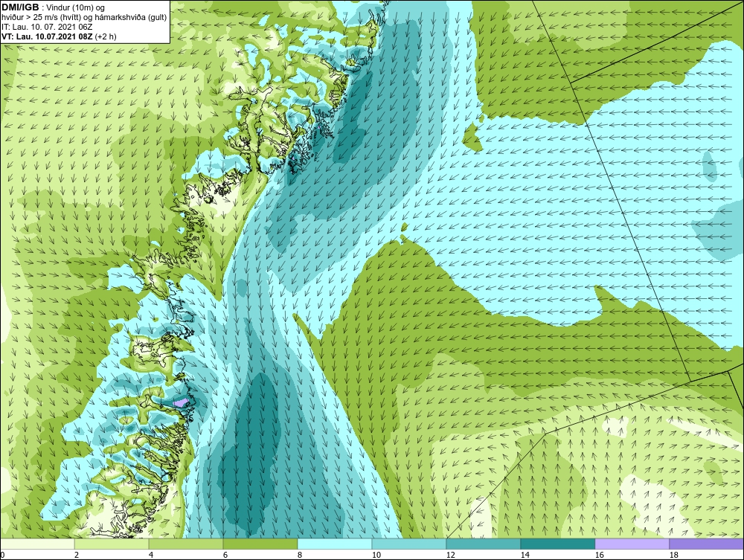Click legend scale label 12
Viewport: 744px width, 560px height.
click(451, 555)
